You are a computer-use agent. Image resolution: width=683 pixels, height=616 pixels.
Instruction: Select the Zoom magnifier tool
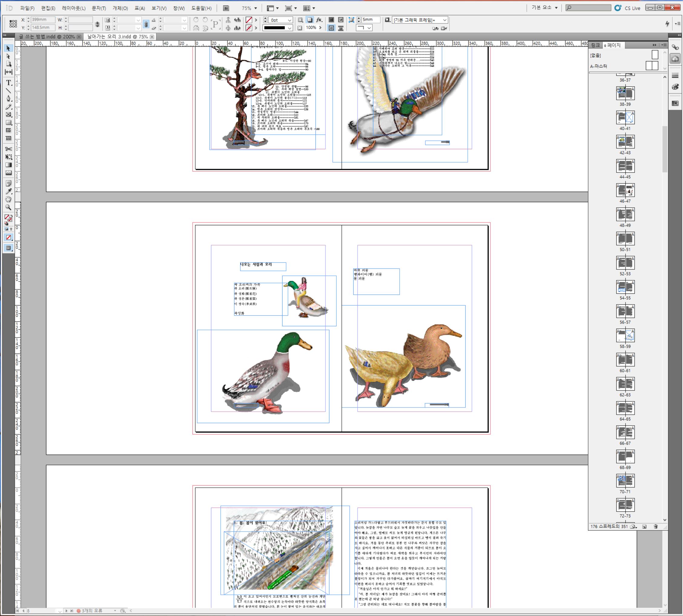click(8, 207)
